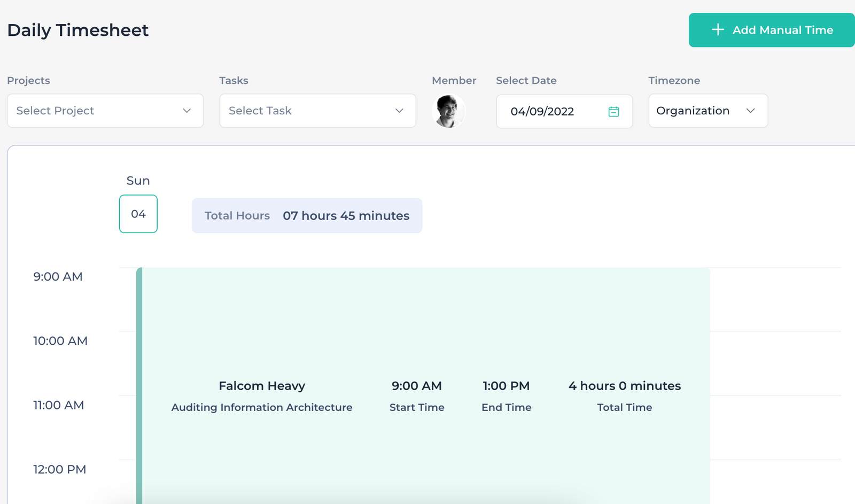Click the member's avatar photo
Viewport: 855px width, 504px height.
tap(449, 111)
